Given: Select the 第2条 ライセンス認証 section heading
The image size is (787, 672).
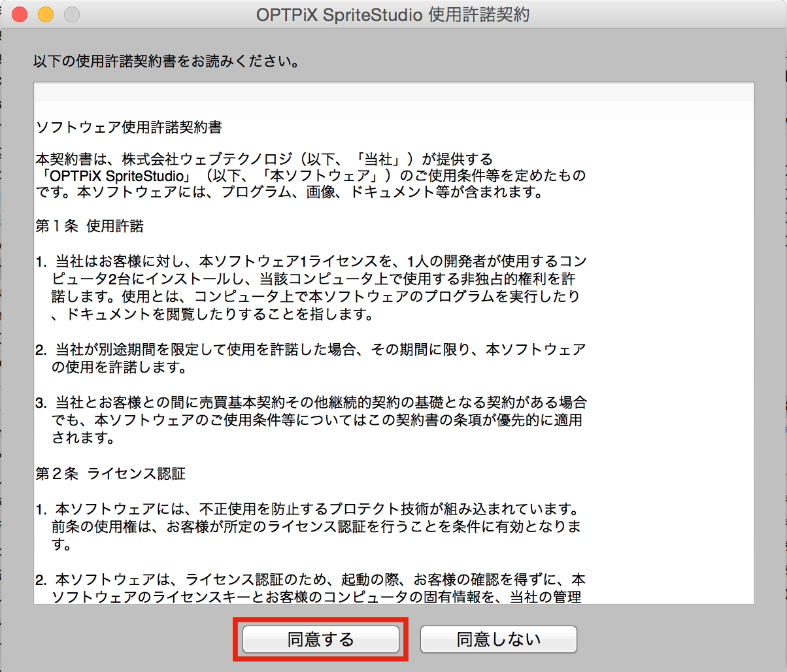Looking at the screenshot, I should coord(110,473).
